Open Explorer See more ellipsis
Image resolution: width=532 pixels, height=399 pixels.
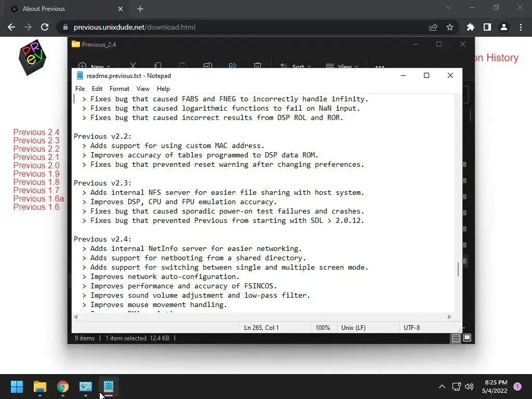pos(380,66)
